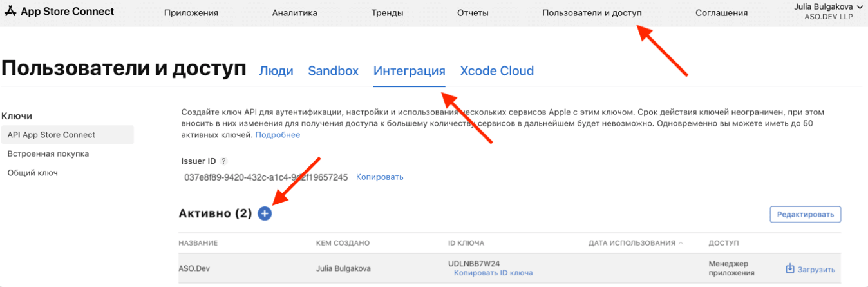Select API App Store Connect in sidebar
The image size is (868, 287).
67,135
